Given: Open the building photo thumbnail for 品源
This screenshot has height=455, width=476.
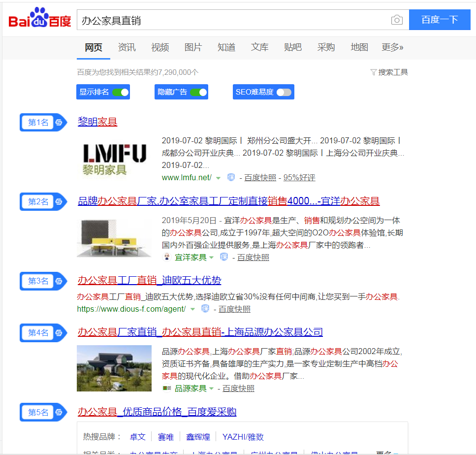Looking at the screenshot, I should pyautogui.click(x=114, y=368).
